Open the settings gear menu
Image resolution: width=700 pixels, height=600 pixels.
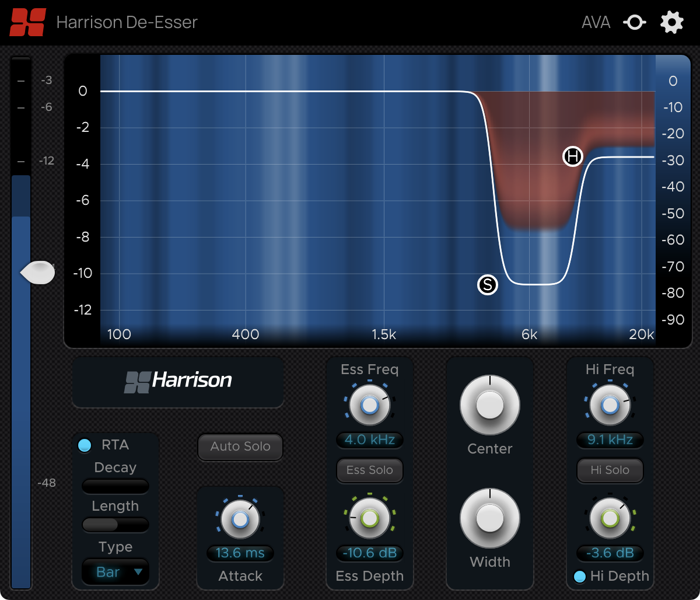point(671,23)
